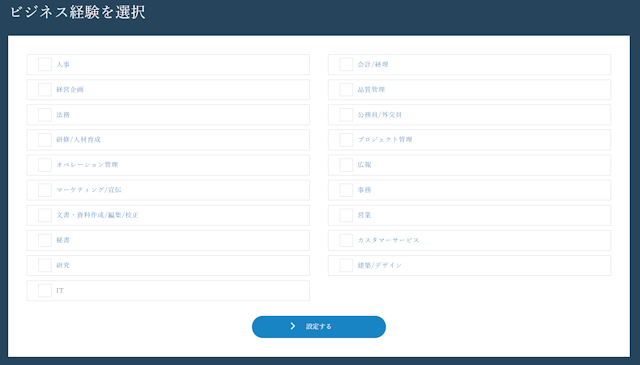Tick the IT checkbox
Viewport: 640px width, 365px height.
pos(45,291)
